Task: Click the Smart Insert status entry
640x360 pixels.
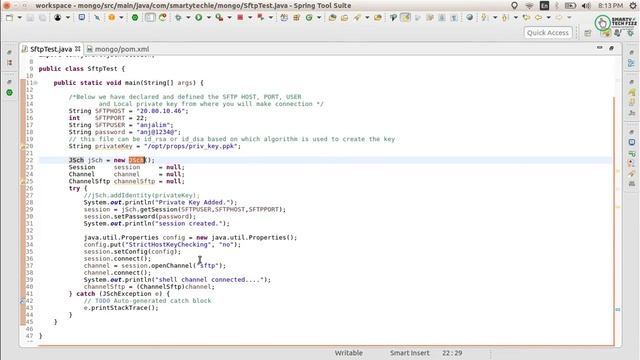Action: click(409, 353)
